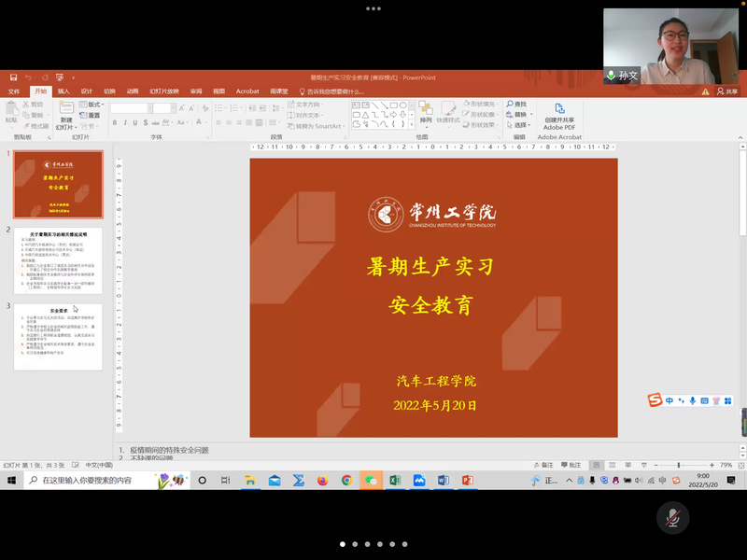Image resolution: width=747 pixels, height=560 pixels.
Task: Click Find (查找) button
Action: point(517,104)
